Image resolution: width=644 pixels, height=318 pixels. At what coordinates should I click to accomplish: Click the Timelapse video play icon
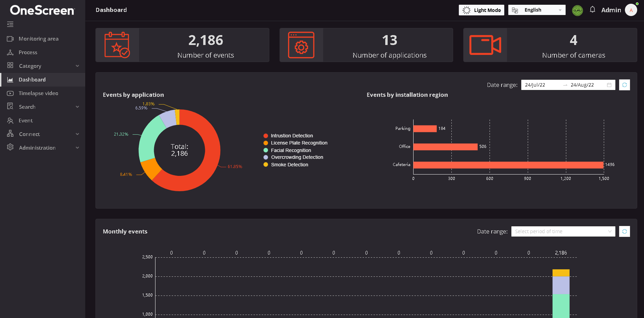click(10, 93)
